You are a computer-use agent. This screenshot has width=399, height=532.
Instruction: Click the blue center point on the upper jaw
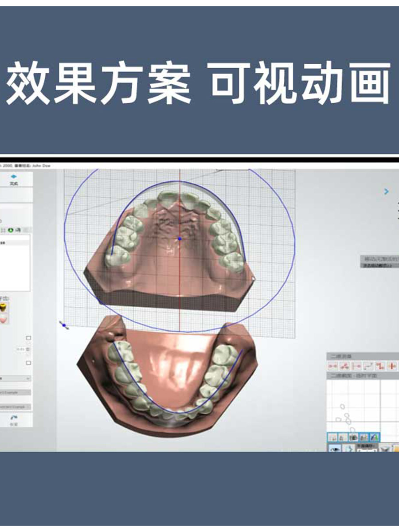click(x=180, y=239)
